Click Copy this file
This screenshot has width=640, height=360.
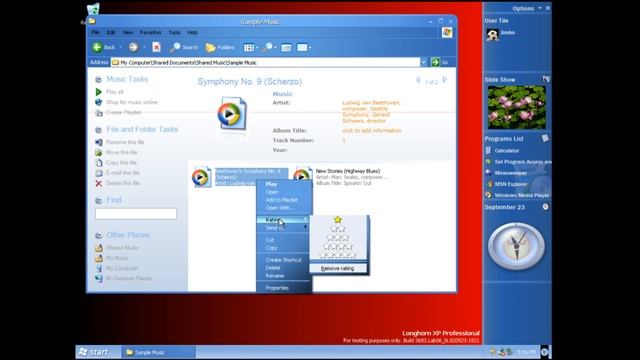click(x=121, y=162)
